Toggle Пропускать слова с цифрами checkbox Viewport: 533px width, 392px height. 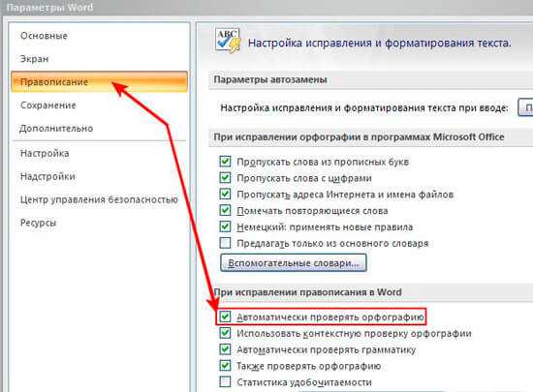coord(225,178)
